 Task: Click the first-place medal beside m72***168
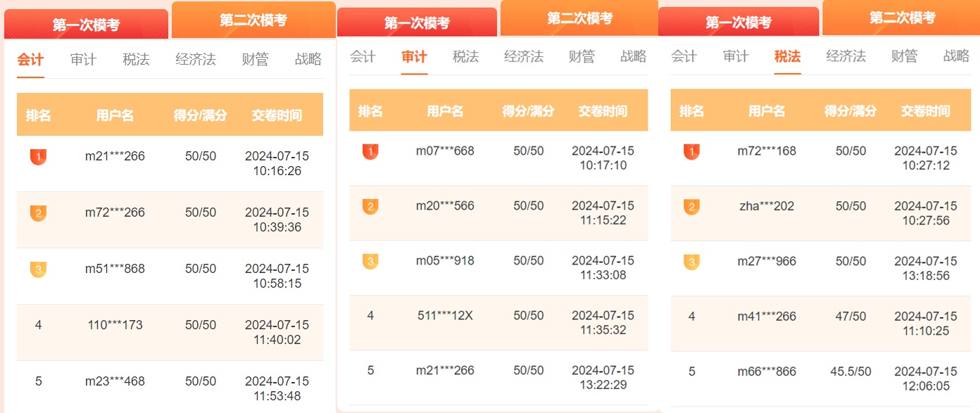691,151
